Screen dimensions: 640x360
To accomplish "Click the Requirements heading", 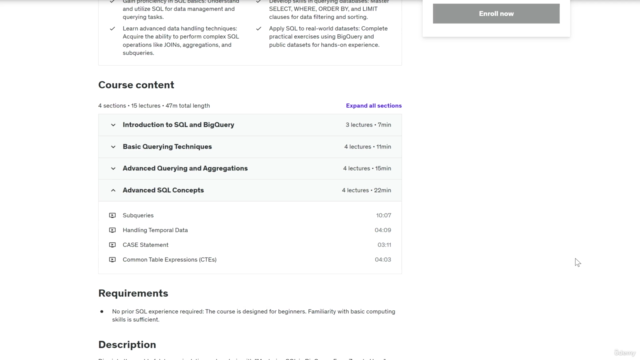I will [x=133, y=293].
